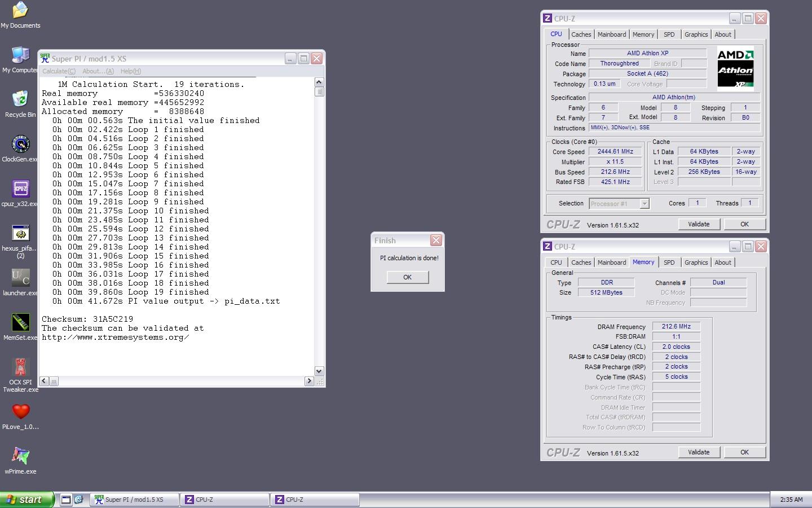Launch Internet Explorer from quick launch
812x508 pixels.
coord(79,500)
